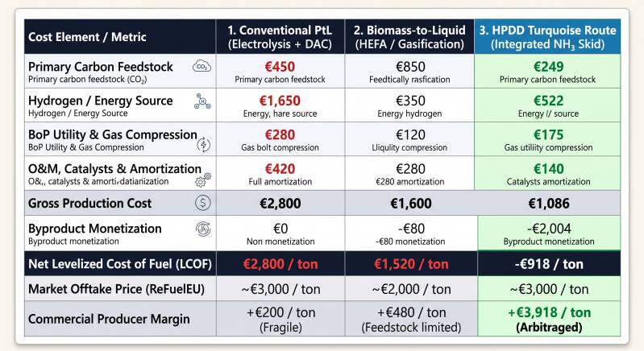Screen dimensions: 644x351
Task: Click the green €249 feedstock value
Action: pos(548,67)
